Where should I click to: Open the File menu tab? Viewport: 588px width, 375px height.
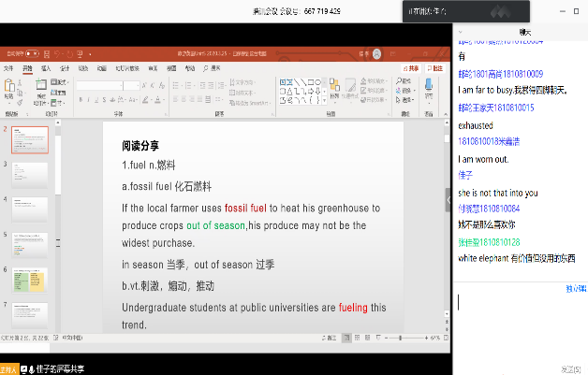(x=8, y=68)
